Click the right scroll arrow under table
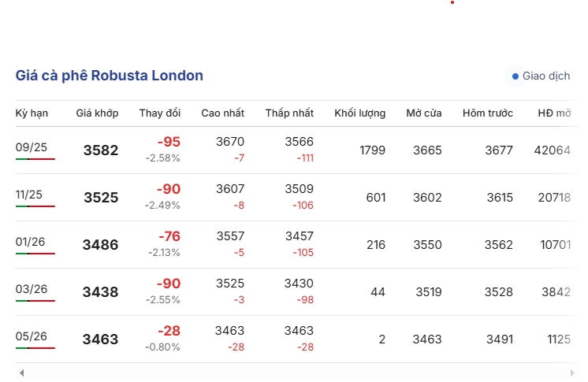588x382 pixels. pyautogui.click(x=572, y=373)
